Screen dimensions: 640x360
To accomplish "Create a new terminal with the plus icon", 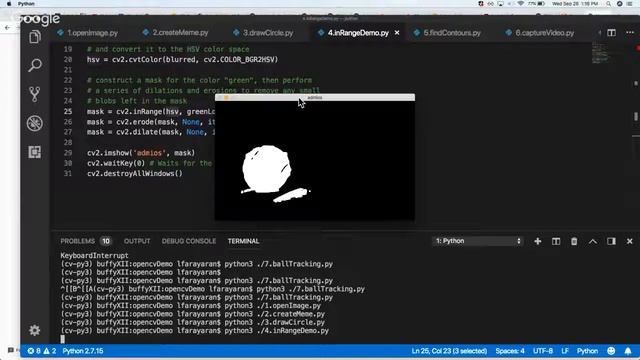I will 538,241.
